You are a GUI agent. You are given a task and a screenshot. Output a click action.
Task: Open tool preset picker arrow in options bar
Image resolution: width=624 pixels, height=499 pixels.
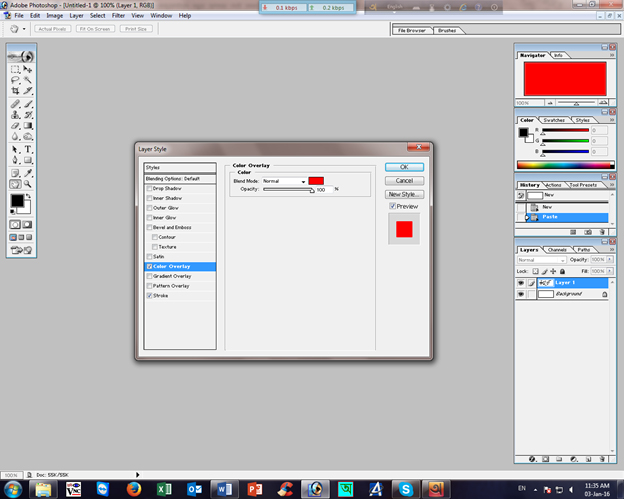point(24,29)
